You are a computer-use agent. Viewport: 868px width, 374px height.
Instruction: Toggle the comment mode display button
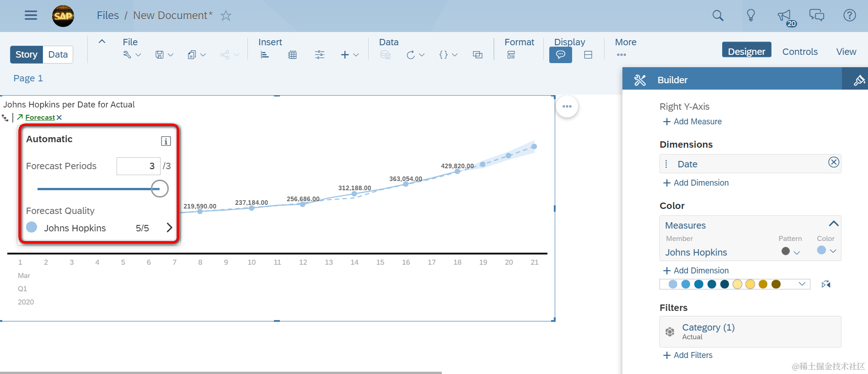[x=561, y=55]
